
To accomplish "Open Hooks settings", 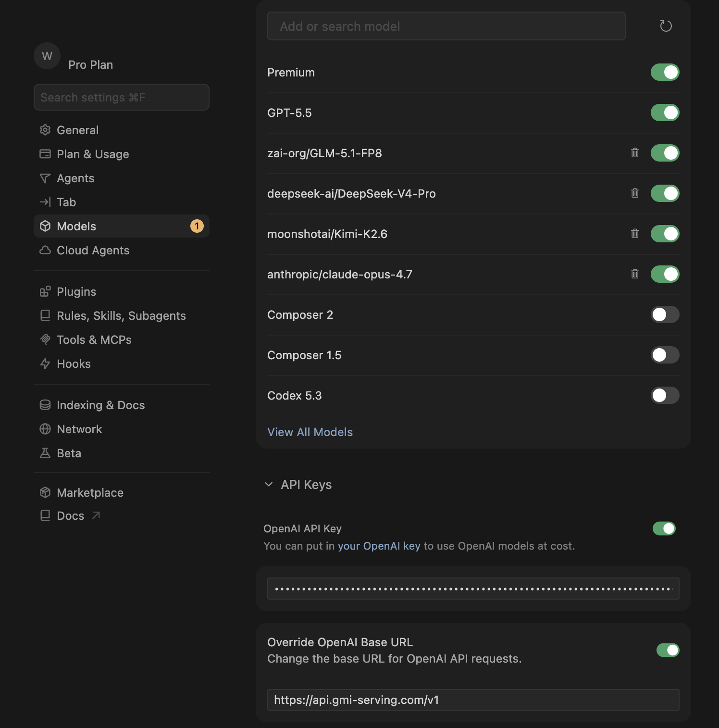I will 122,364.
